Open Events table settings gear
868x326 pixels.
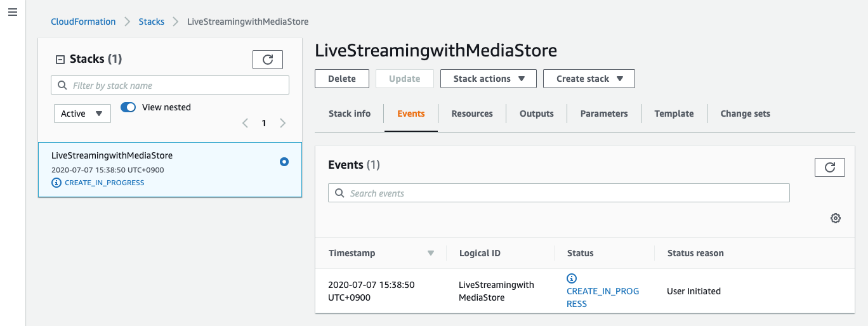pyautogui.click(x=836, y=218)
